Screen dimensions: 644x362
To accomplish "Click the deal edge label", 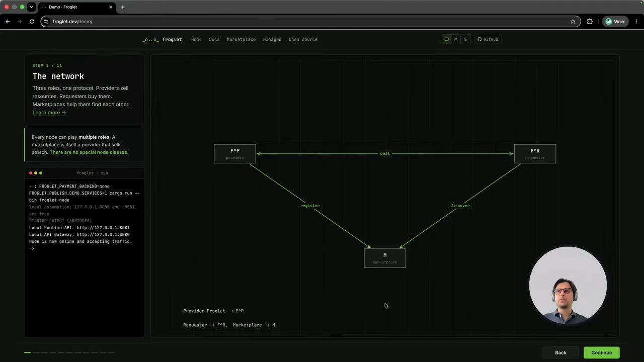I will pos(385,153).
